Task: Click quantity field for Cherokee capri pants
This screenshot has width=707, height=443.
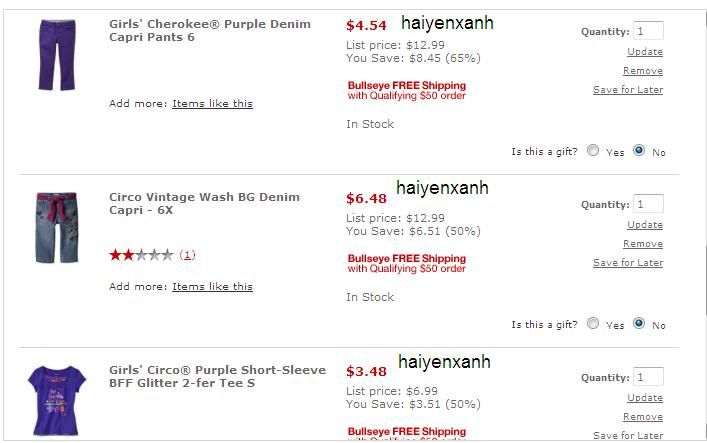Action: pyautogui.click(x=648, y=31)
